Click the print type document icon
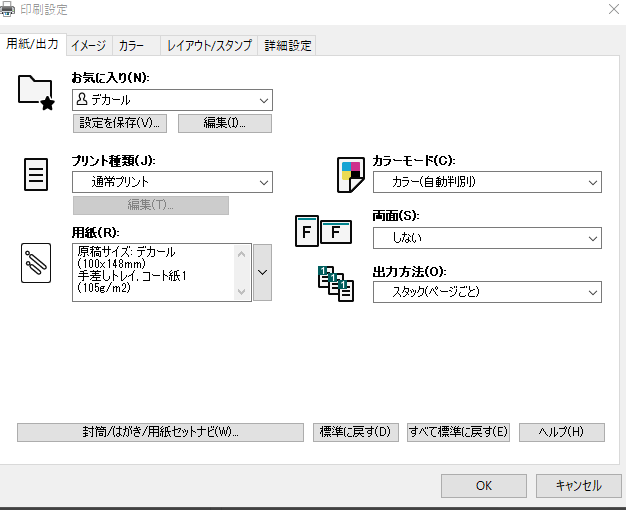Screen dimensions: 626x510 click(36, 175)
